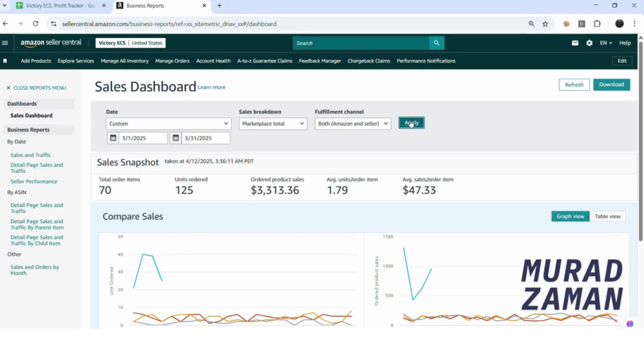644x363 pixels.
Task: Click the Learn more link
Action: tap(211, 87)
